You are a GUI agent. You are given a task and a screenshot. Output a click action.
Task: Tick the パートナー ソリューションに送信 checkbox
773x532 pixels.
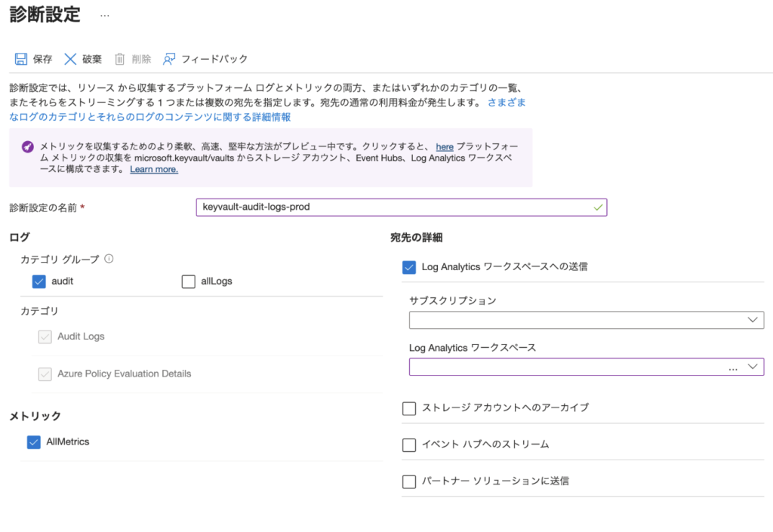tap(409, 481)
